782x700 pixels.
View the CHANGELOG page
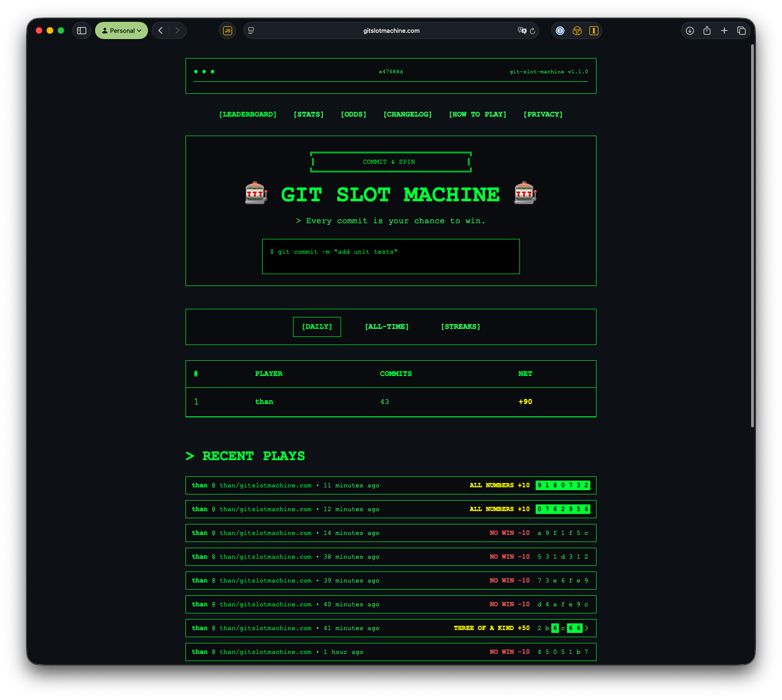[x=407, y=114]
